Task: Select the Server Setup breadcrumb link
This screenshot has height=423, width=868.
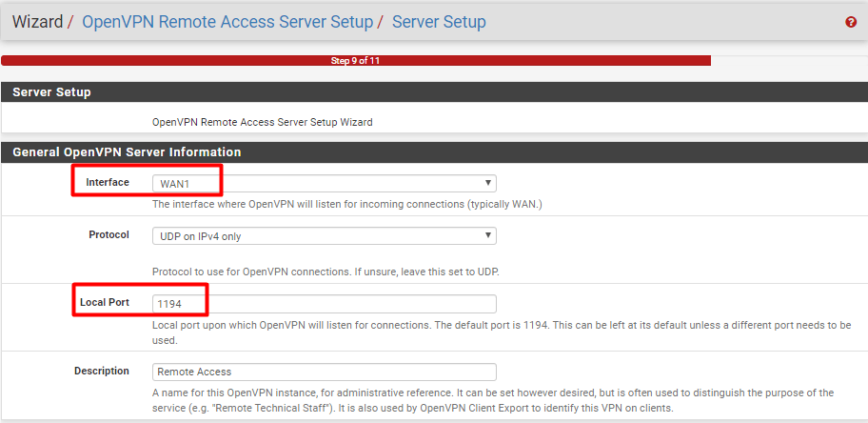Action: [438, 21]
